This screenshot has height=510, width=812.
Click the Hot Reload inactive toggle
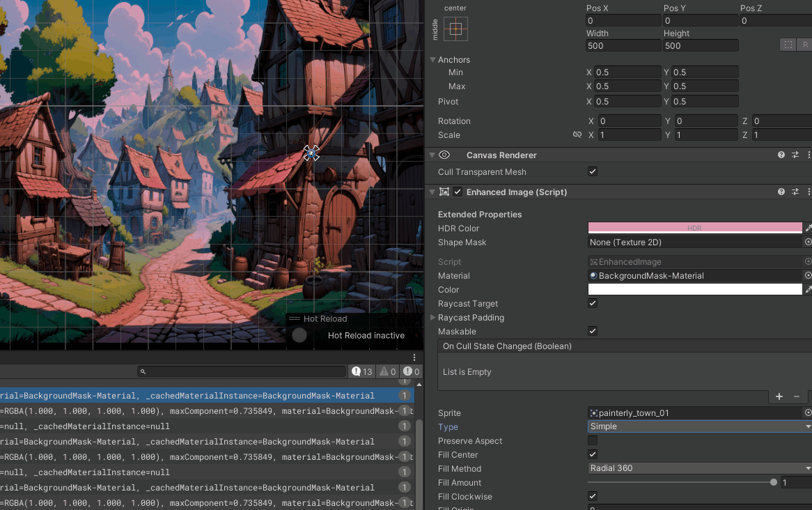coord(299,335)
